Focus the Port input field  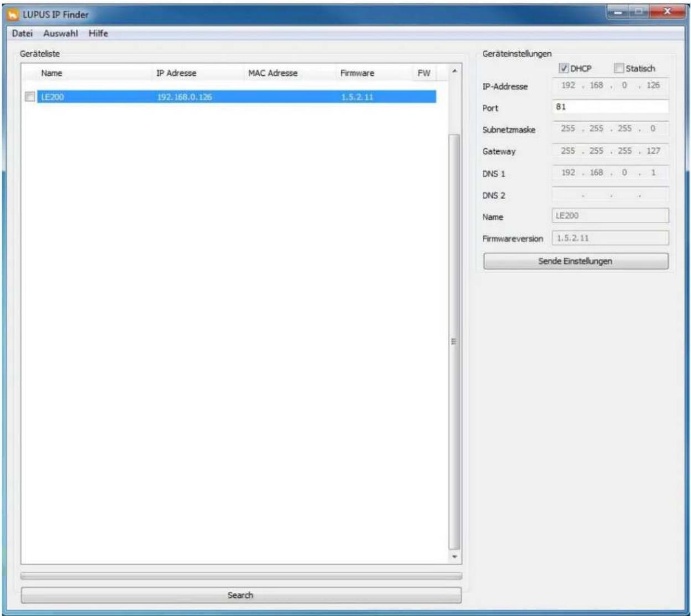610,107
